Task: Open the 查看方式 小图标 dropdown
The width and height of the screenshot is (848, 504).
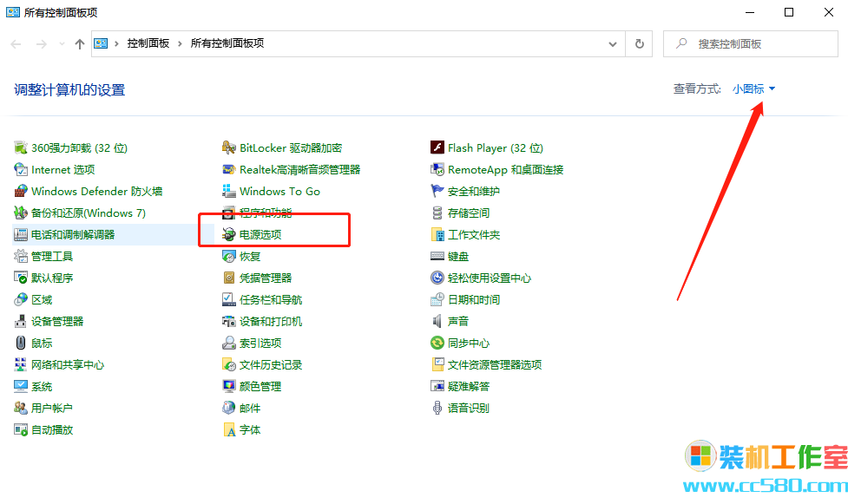Action: click(x=753, y=88)
